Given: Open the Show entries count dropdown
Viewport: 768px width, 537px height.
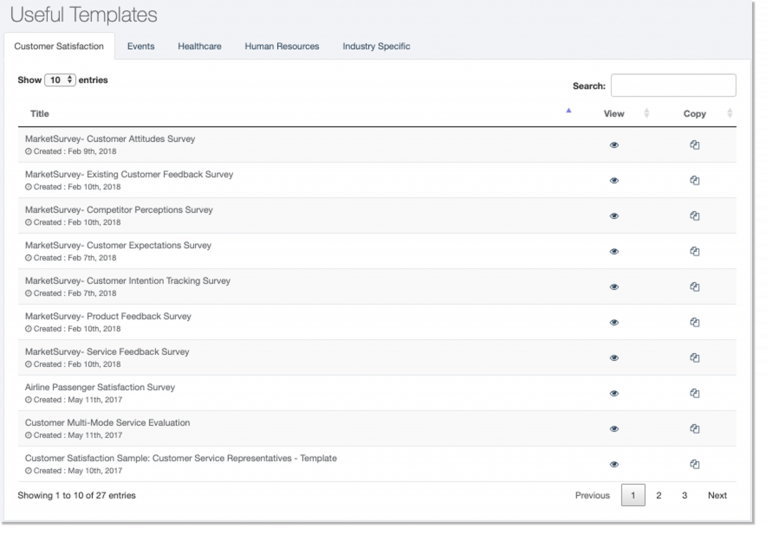Looking at the screenshot, I should pos(60,80).
